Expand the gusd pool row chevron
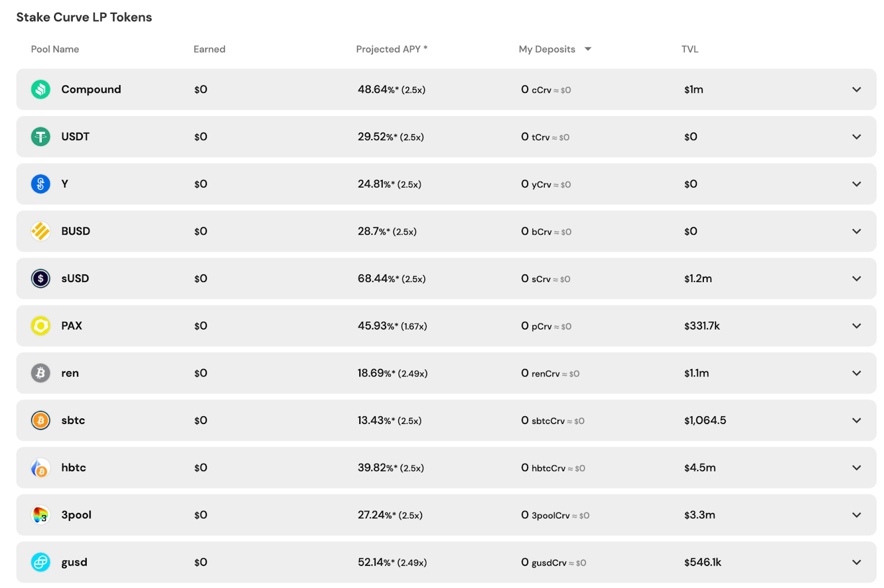The height and width of the screenshot is (588, 884). [x=856, y=562]
